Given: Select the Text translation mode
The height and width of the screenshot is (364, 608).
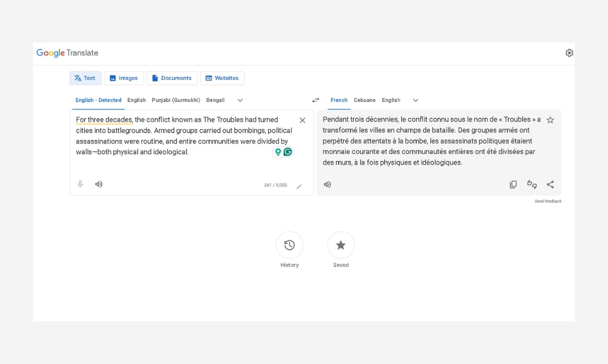Looking at the screenshot, I should click(x=85, y=78).
